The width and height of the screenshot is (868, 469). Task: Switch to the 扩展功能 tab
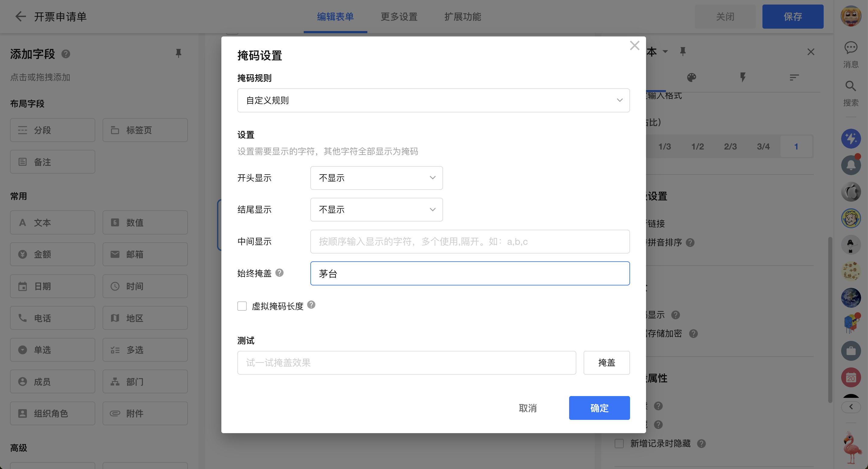pos(463,17)
